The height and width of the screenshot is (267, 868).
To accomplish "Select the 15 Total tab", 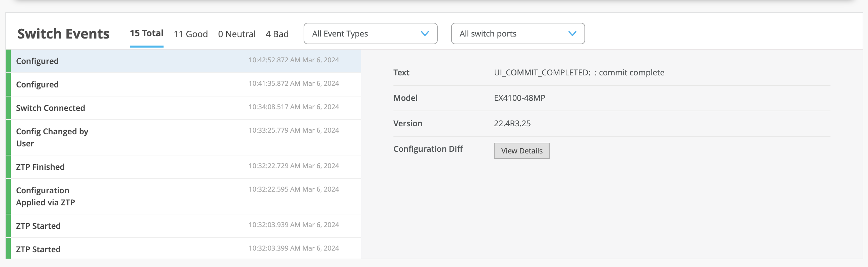I will click(x=146, y=33).
